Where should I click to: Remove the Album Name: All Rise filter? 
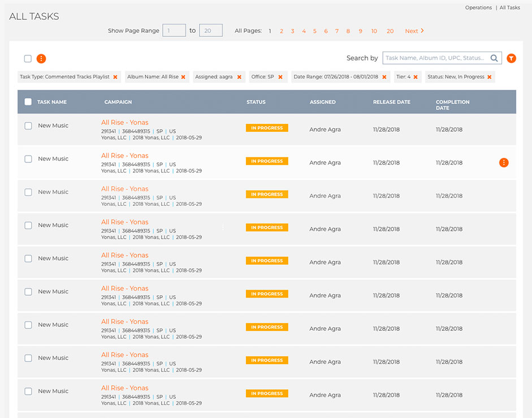[x=183, y=77]
